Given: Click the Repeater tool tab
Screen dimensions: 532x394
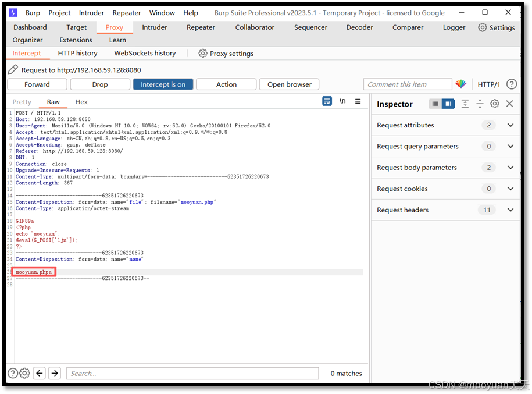Looking at the screenshot, I should (201, 27).
